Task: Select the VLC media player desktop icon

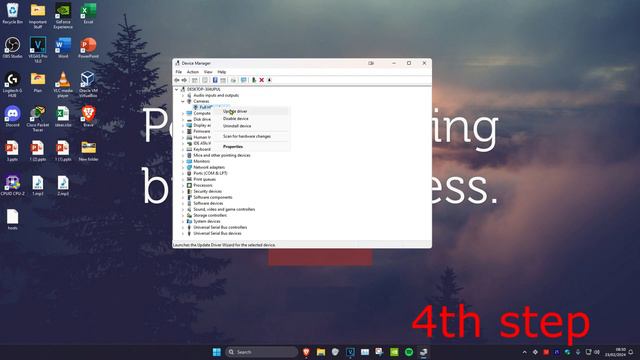Action: (63, 84)
